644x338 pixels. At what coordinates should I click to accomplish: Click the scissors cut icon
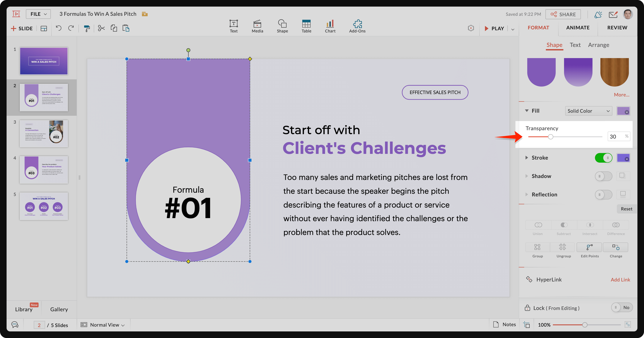[101, 28]
